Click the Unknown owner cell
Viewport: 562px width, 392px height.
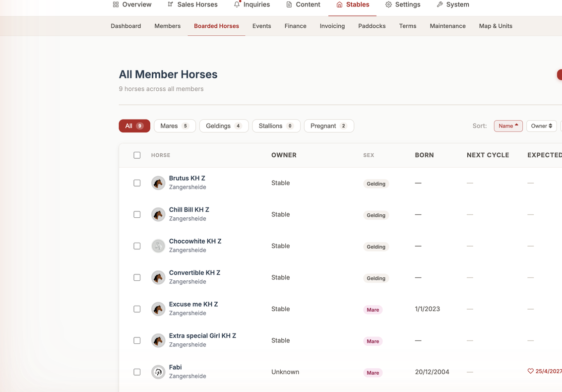point(285,372)
